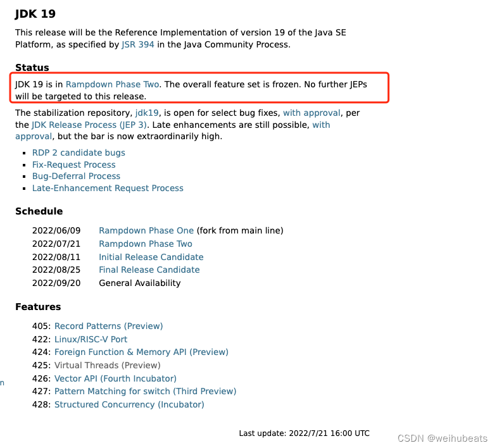Open Fix-Request Process link
This screenshot has width=497, height=448.
point(74,165)
